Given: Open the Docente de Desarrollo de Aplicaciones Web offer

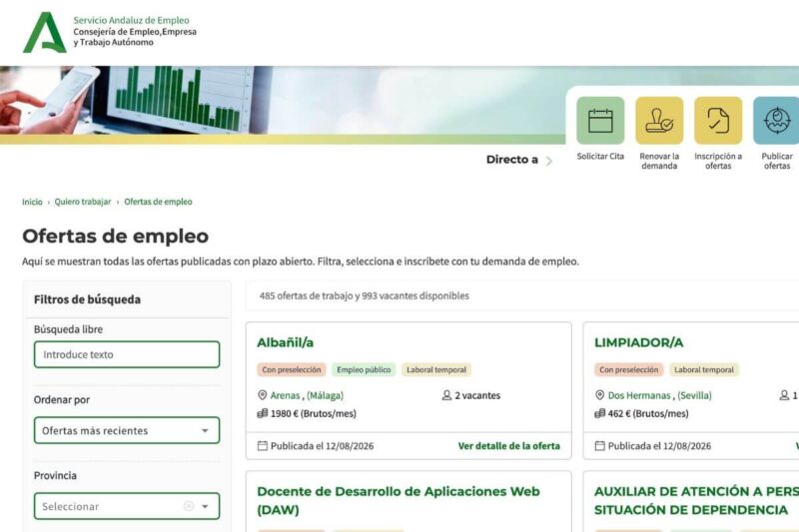Looking at the screenshot, I should point(398,500).
